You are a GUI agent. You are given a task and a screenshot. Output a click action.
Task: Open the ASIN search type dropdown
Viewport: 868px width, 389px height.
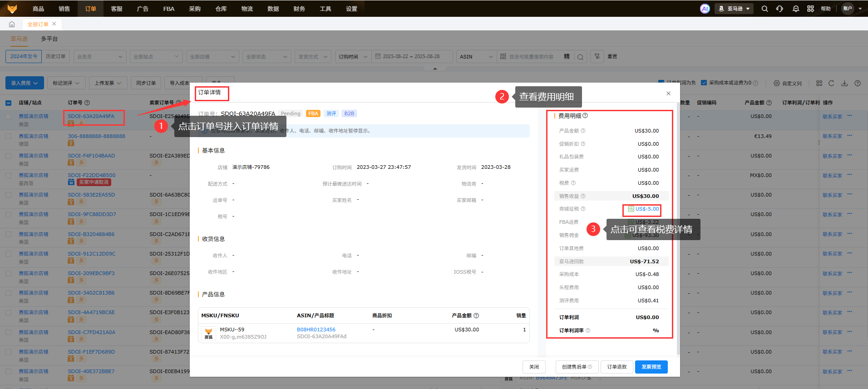[x=476, y=57]
